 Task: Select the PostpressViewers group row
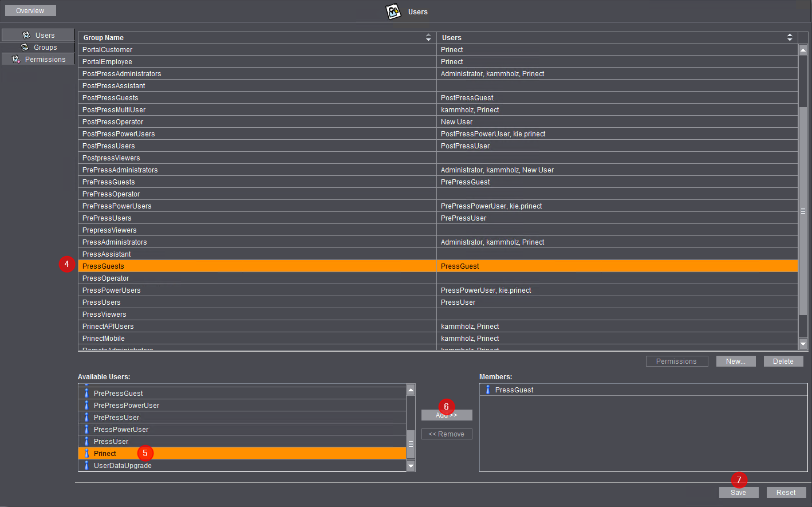point(438,158)
